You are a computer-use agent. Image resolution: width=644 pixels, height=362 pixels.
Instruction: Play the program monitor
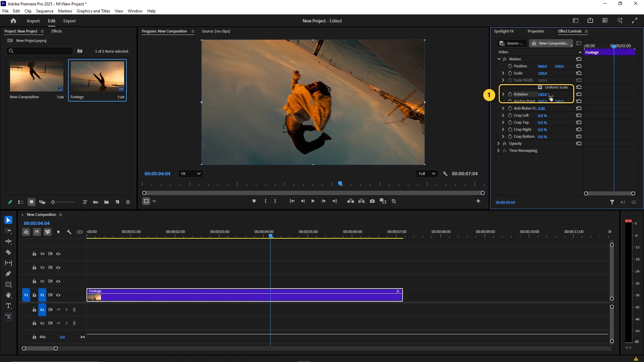(x=313, y=201)
